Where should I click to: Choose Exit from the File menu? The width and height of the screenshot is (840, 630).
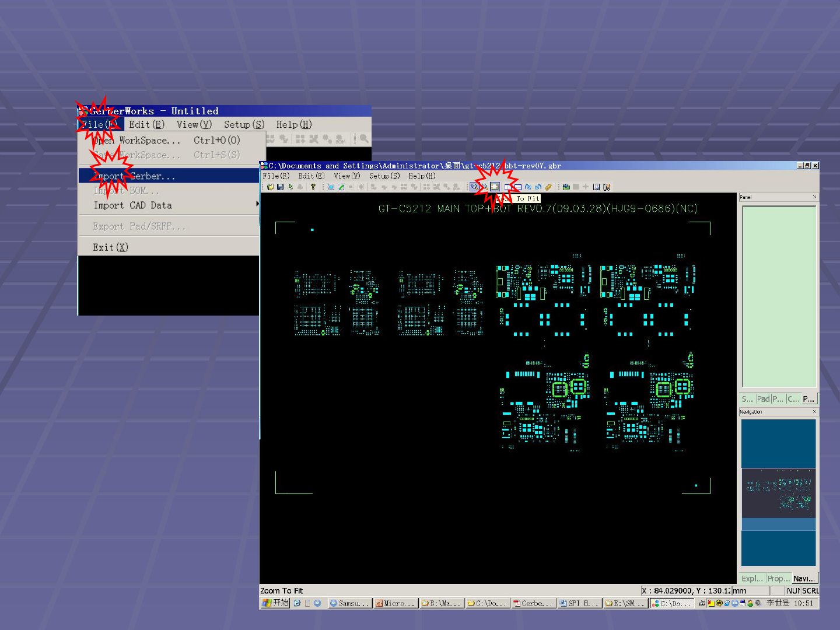[169, 247]
